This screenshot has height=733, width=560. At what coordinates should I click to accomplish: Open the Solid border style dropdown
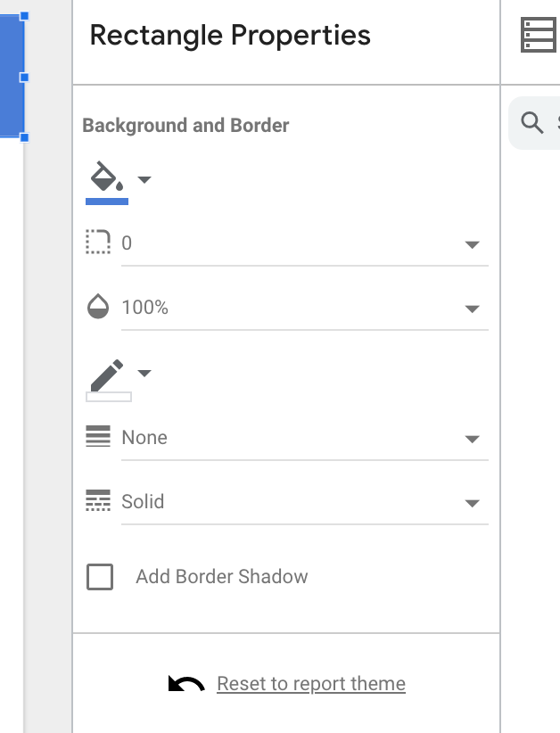click(x=305, y=503)
